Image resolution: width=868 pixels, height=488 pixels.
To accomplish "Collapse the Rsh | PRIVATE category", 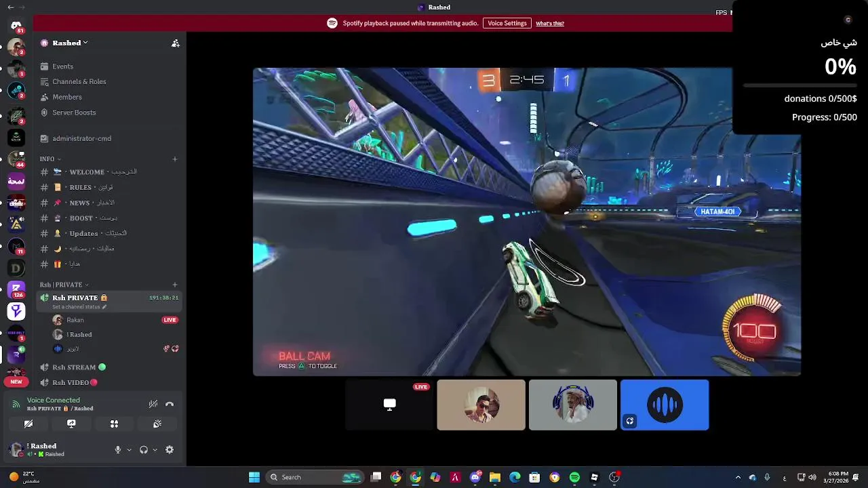I will (x=64, y=285).
